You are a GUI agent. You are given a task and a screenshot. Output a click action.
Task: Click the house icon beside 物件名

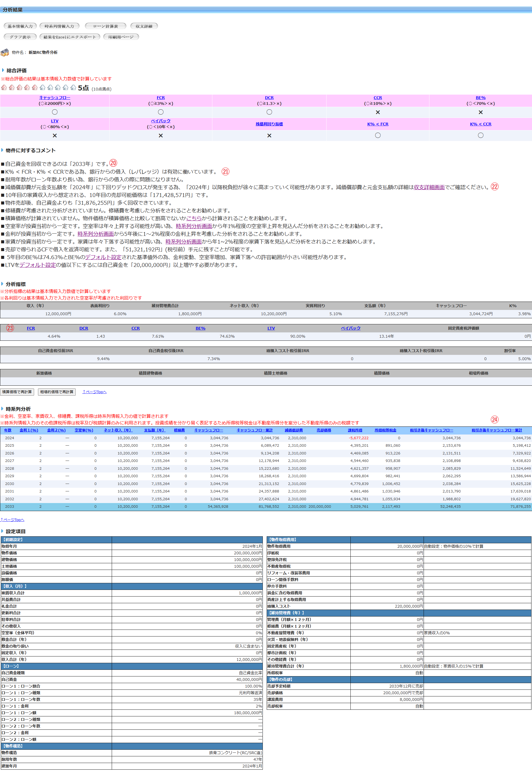[5, 52]
